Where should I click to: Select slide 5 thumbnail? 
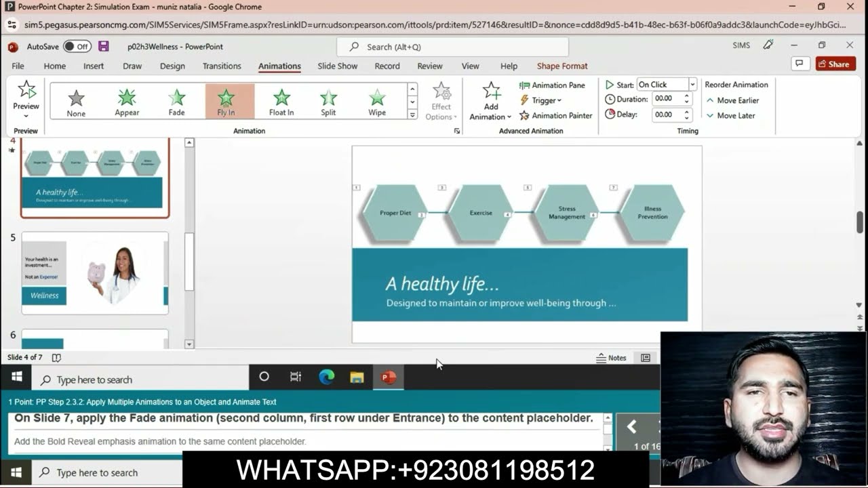[x=95, y=273]
